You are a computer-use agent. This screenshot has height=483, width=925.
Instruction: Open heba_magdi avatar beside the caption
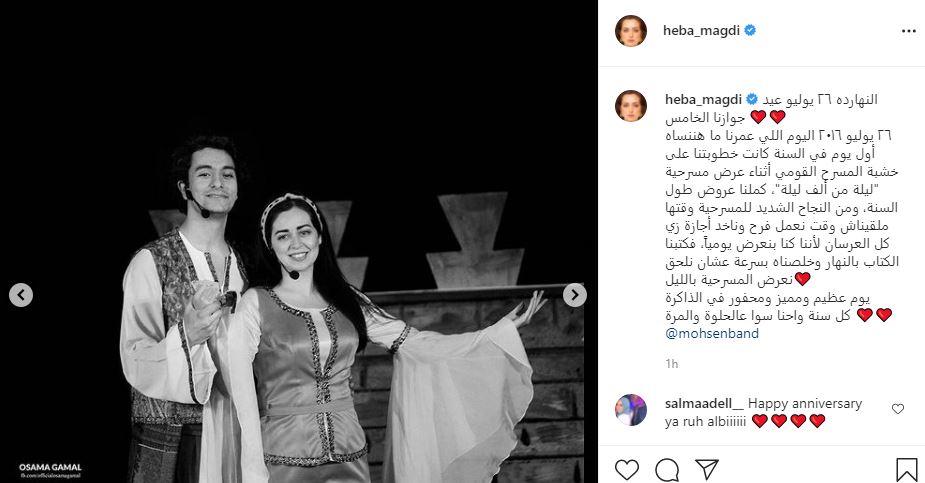631,106
